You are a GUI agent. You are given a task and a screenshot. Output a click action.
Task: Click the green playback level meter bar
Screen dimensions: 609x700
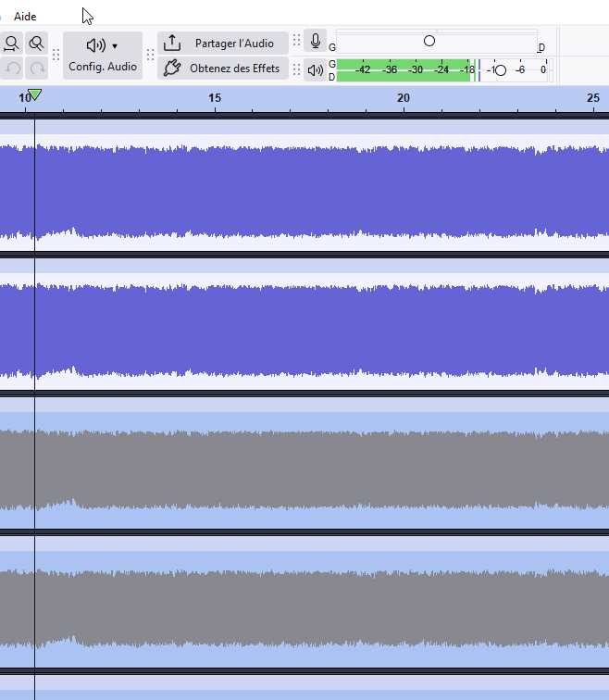404,70
